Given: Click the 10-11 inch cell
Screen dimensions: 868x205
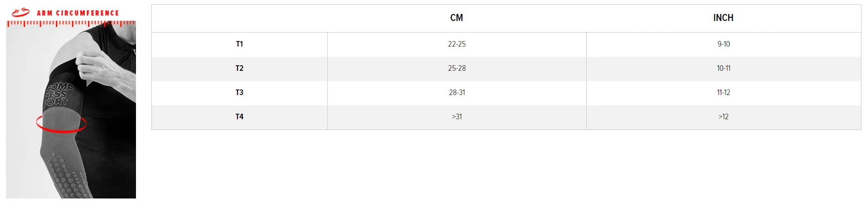Looking at the screenshot, I should (x=723, y=68).
